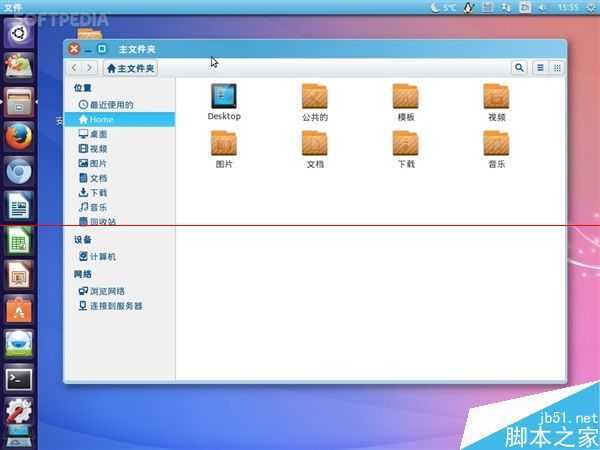Open the 文件 menu in the top bar
Screen dimensions: 600x450
pos(13,7)
